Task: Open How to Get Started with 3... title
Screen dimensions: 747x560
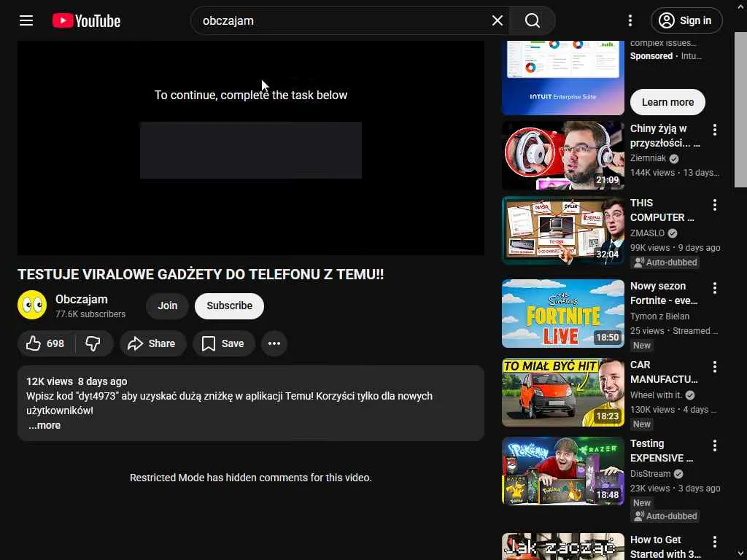Action: [x=665, y=547]
